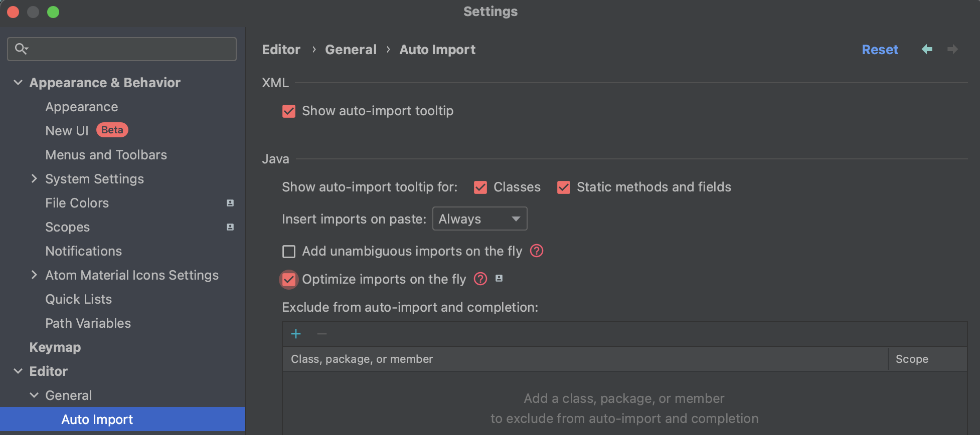Open the Keymap settings page
980x435 pixels.
pos(55,347)
